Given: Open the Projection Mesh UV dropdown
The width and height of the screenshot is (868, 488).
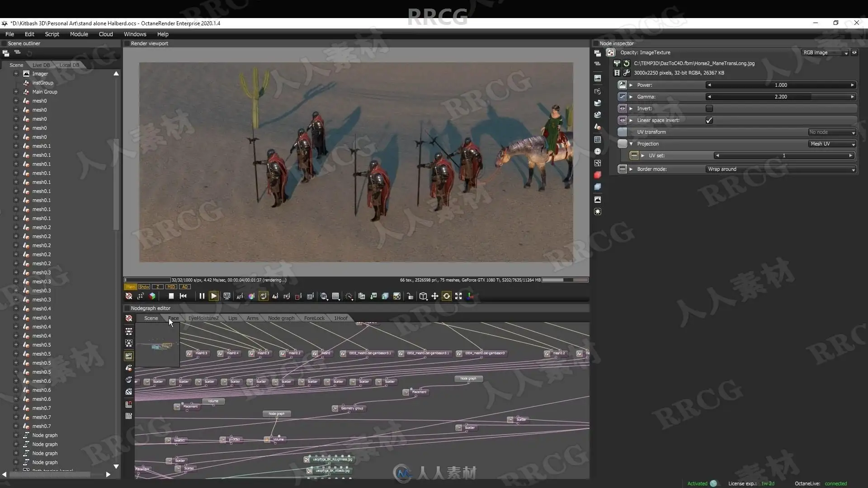Looking at the screenshot, I should (832, 144).
